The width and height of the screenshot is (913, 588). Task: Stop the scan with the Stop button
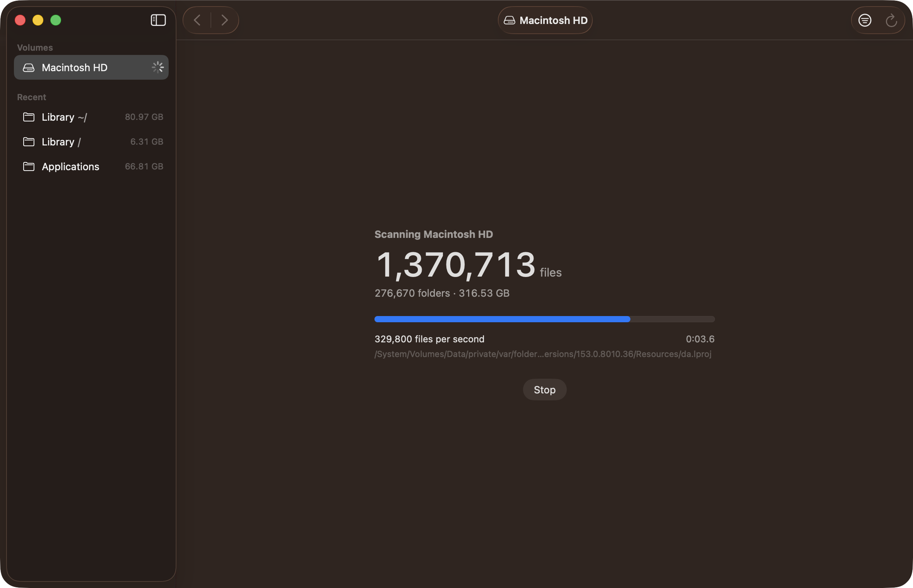(x=545, y=390)
